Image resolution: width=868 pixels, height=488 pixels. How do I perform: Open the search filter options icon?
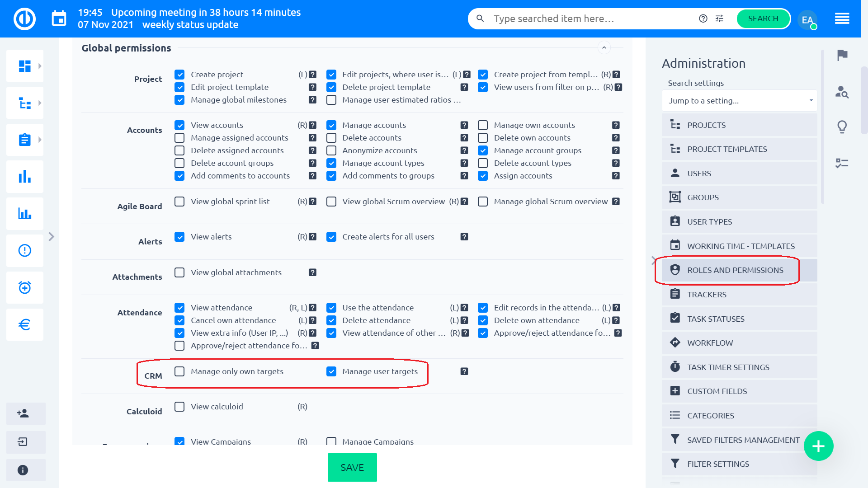719,19
